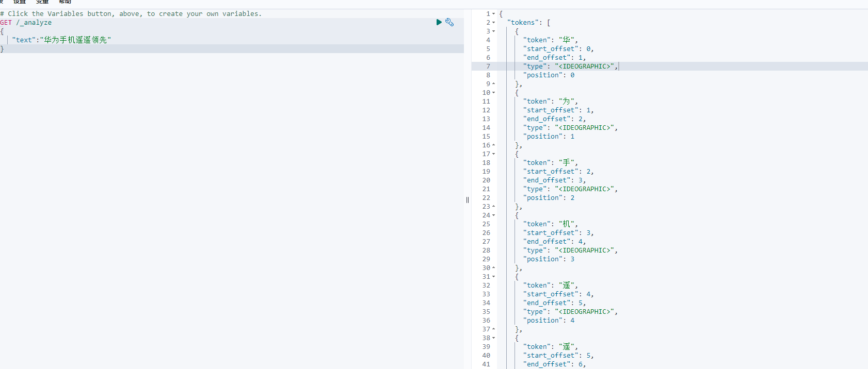Fold the block ending at line 23
Viewport: 868px width, 369px height.
[494, 207]
